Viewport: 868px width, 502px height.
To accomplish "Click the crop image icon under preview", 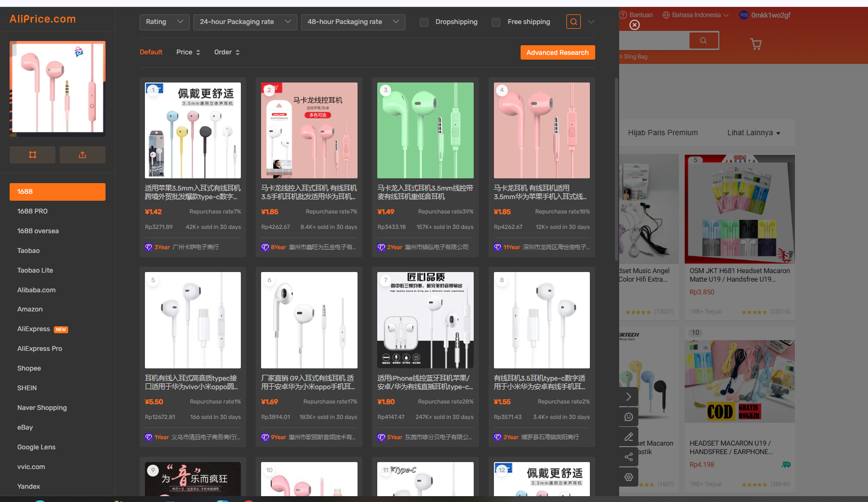I will 33,155.
